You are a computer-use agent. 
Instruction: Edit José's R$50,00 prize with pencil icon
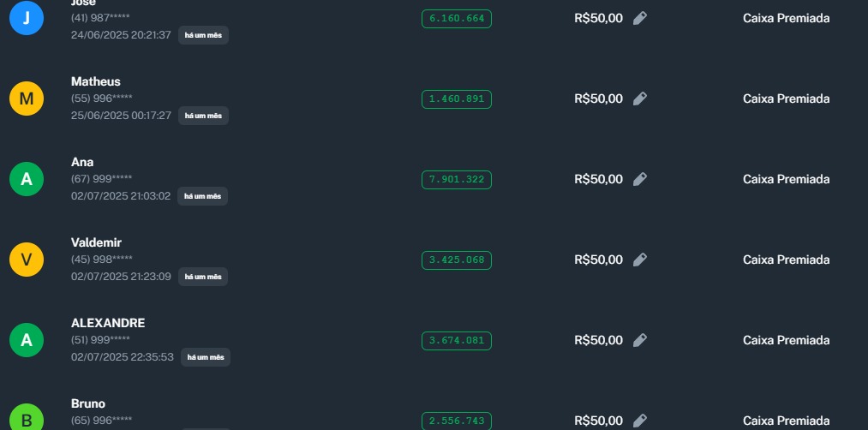(640, 18)
